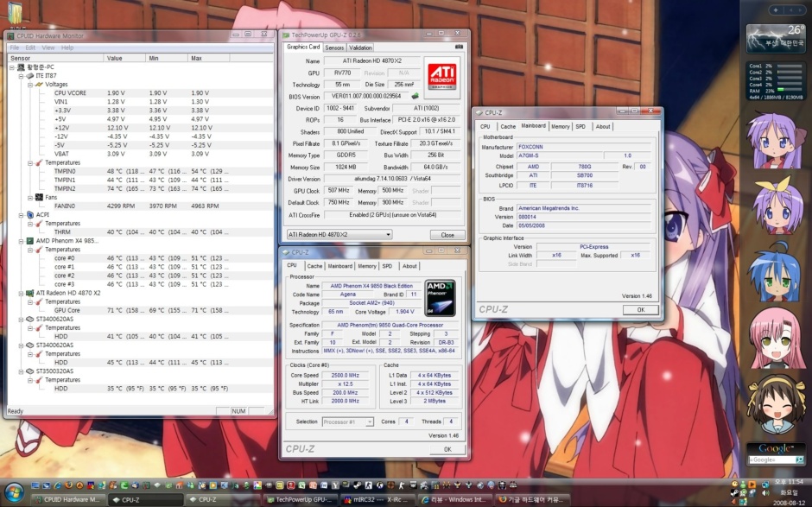Click the Show Desktop quick launch icon
The image size is (812, 507).
[35, 485]
